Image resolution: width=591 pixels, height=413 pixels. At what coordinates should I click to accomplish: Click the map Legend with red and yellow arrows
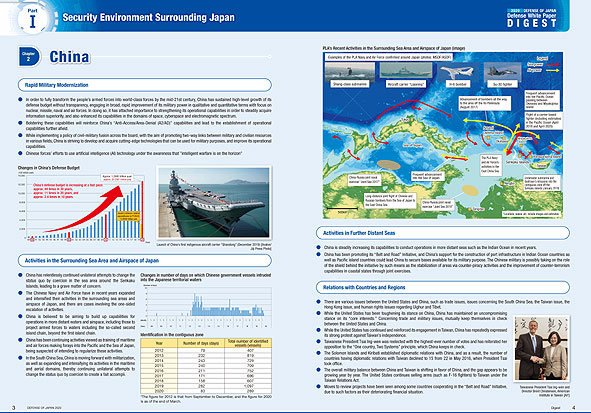(543, 64)
